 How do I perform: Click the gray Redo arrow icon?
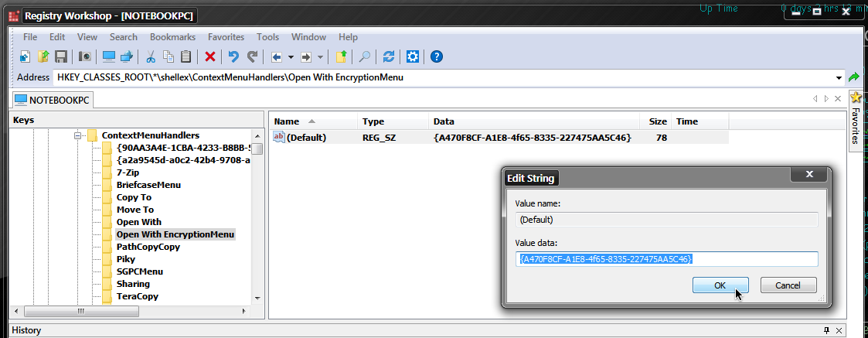tap(252, 56)
